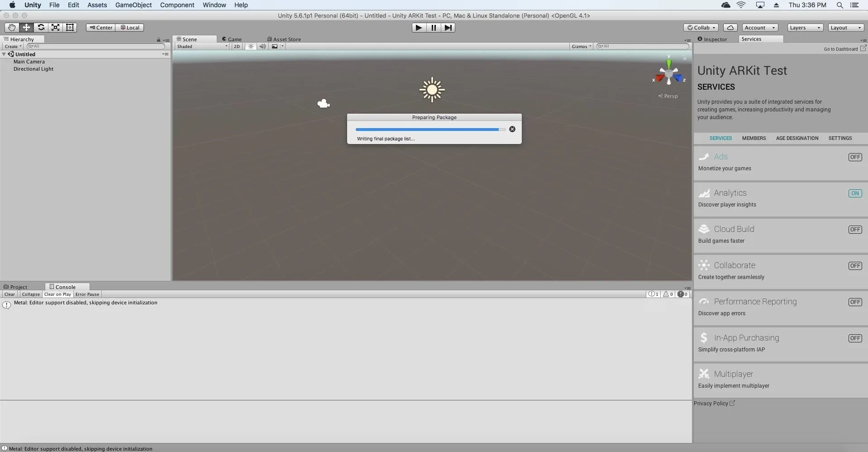Select the Move tool

coord(26,28)
